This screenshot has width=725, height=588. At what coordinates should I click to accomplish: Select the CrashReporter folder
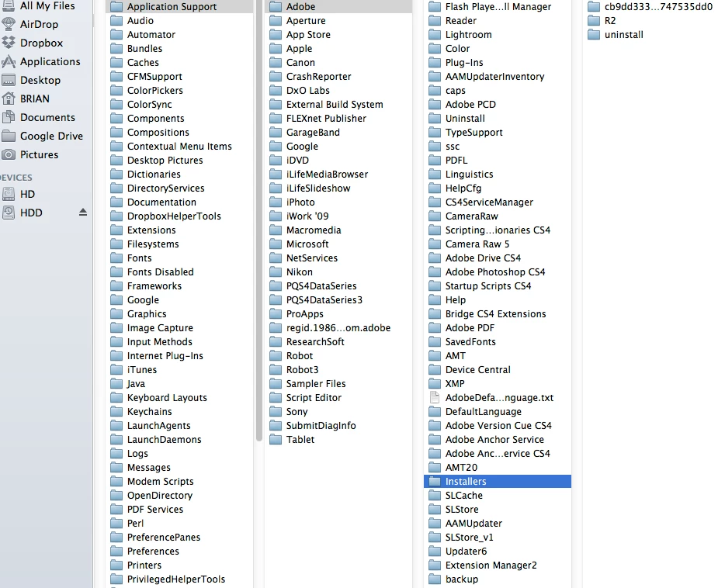point(338,77)
